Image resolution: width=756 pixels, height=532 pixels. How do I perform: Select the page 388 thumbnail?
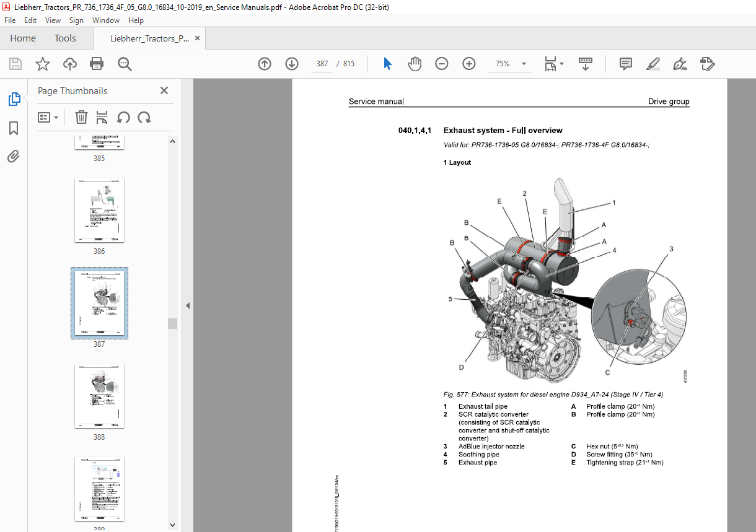tap(99, 396)
